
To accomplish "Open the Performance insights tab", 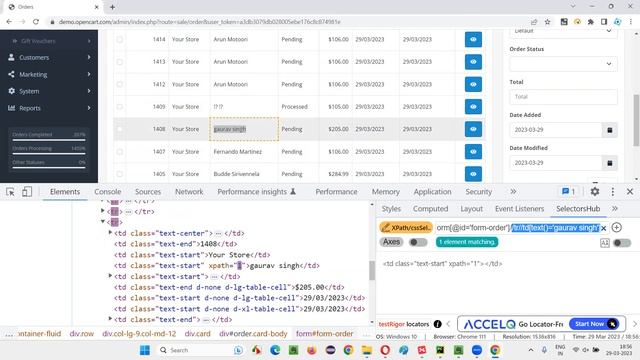I will pyautogui.click(x=256, y=192).
